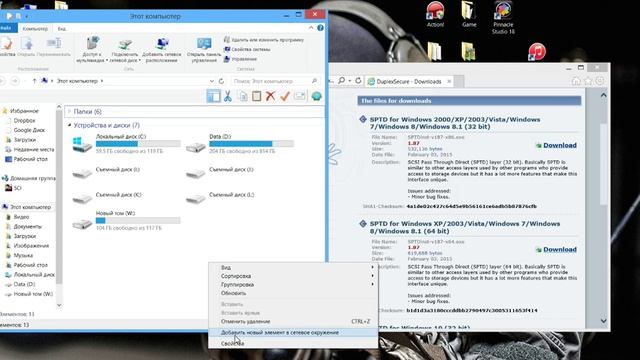Select iTunes music note desktop icon
640x360 pixels.
(537, 52)
